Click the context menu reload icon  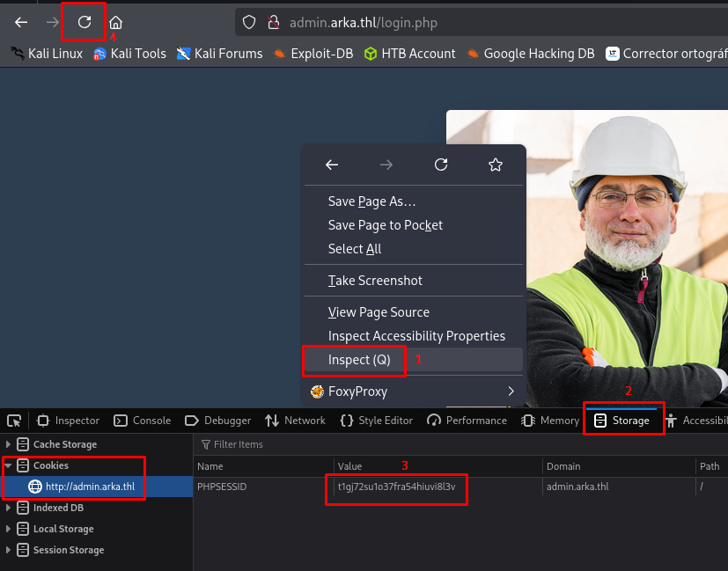click(x=441, y=165)
